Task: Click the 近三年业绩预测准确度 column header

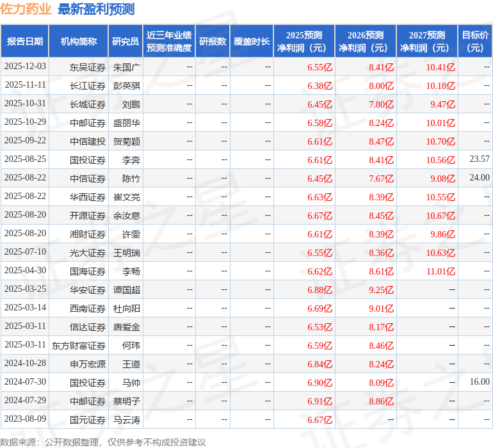Action: [169, 42]
